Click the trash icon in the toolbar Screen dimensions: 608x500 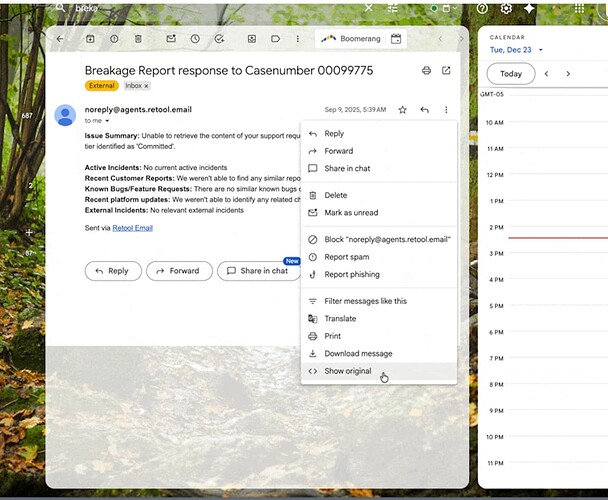pyautogui.click(x=138, y=39)
